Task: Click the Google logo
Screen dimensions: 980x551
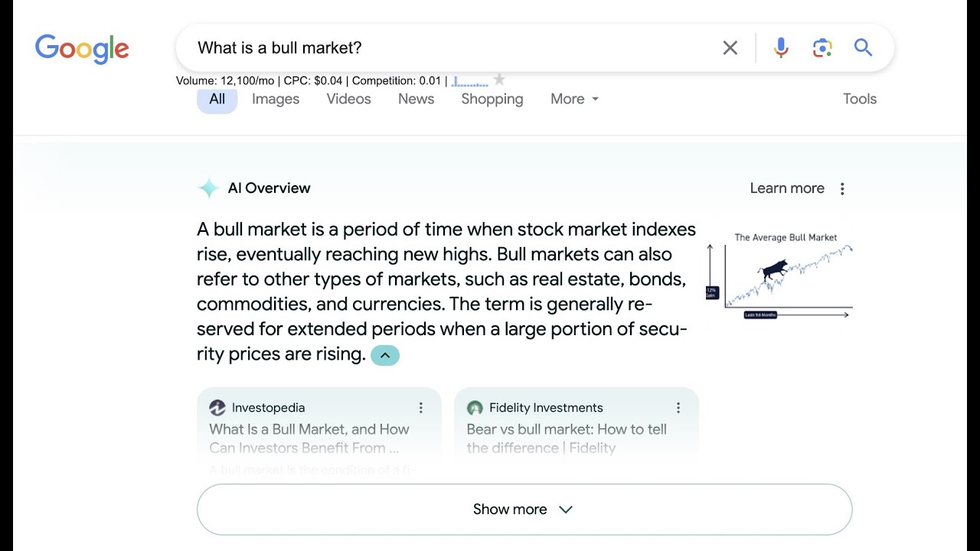Action: 82,48
